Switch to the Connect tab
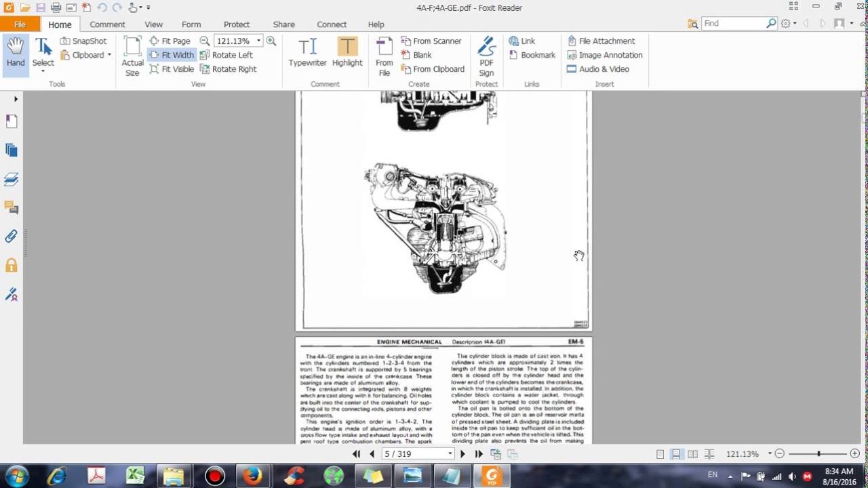Screen dimensions: 868x488 pyautogui.click(x=332, y=24)
